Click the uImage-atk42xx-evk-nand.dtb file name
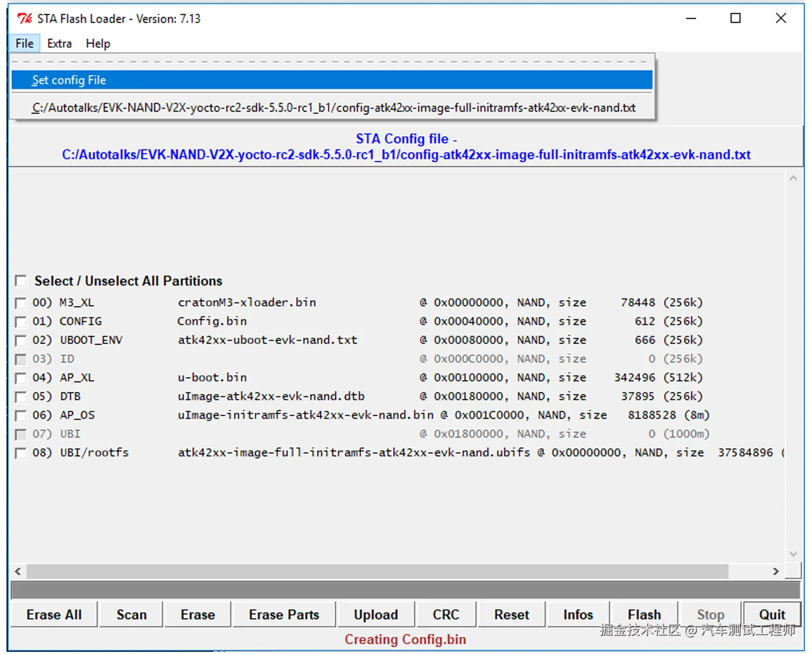The image size is (812, 654). point(271,396)
